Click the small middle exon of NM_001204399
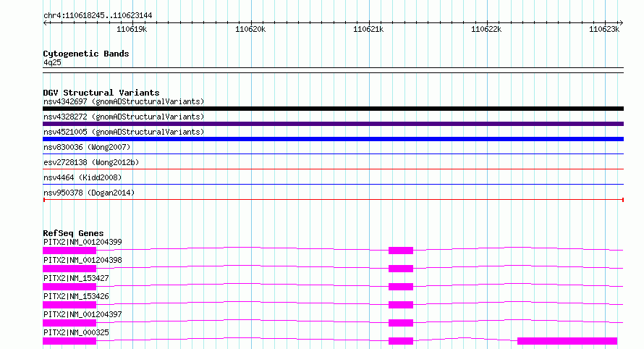The height and width of the screenshot is (349, 644). pyautogui.click(x=401, y=251)
